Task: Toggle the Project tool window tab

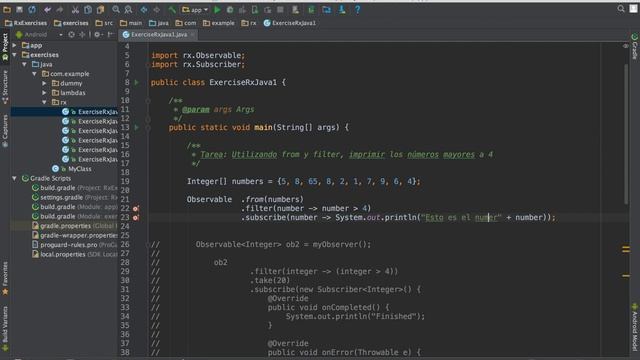Action: click(5, 47)
